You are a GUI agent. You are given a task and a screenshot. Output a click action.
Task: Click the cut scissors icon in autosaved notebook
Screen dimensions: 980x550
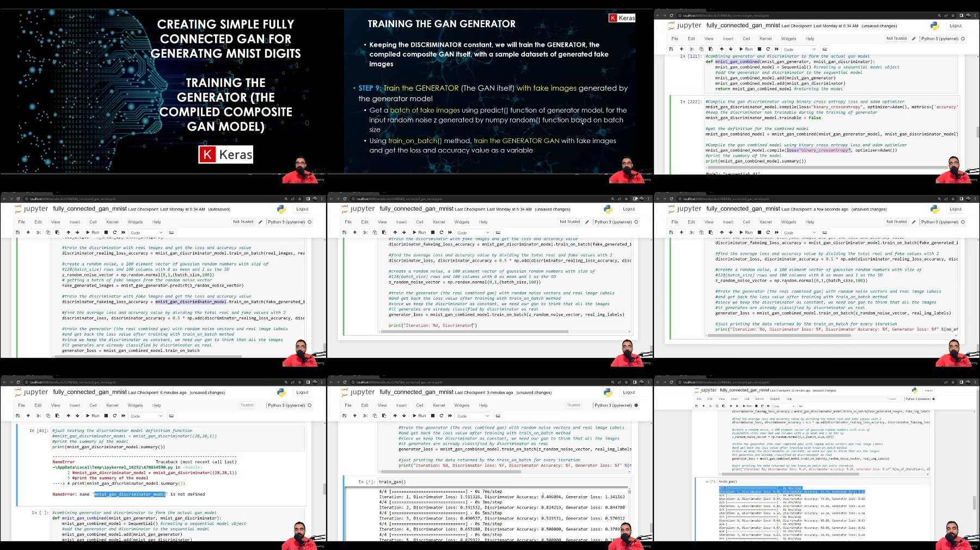(39, 232)
